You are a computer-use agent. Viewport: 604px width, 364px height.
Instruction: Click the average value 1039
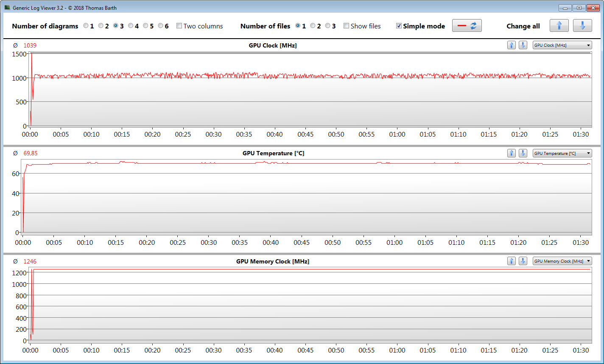point(30,45)
